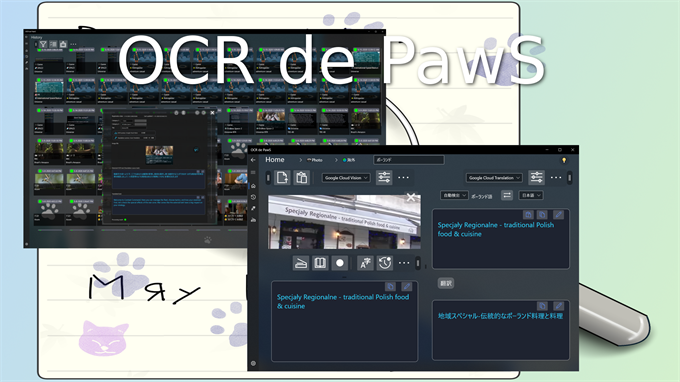Click the round record button below image
This screenshot has width=680, height=382.
(340, 263)
